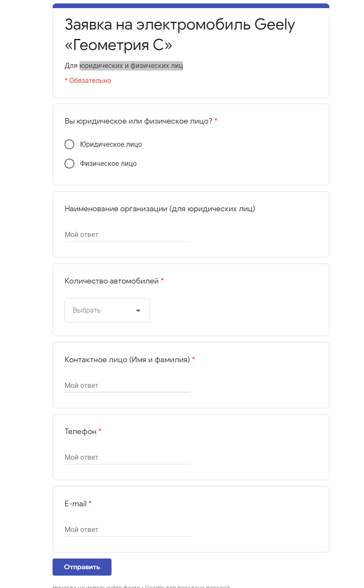Focus the contact person name answer field

pos(128,386)
